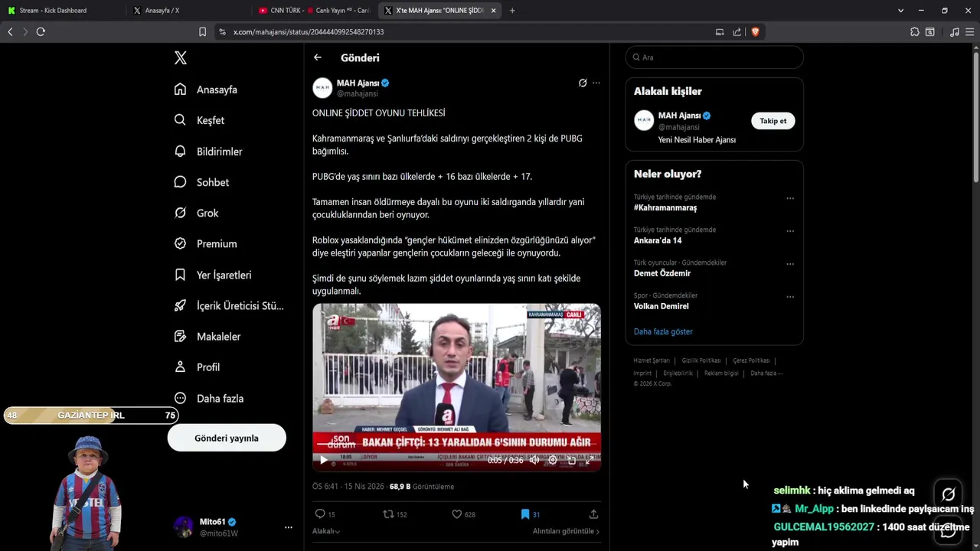Go back with the Gönderi arrow
Viewport: 980px width, 551px height.
[317, 57]
